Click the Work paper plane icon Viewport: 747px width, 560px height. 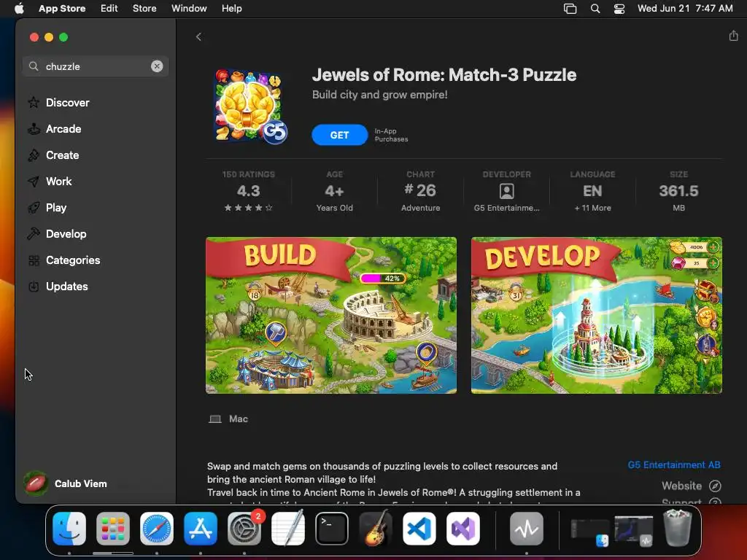(34, 181)
